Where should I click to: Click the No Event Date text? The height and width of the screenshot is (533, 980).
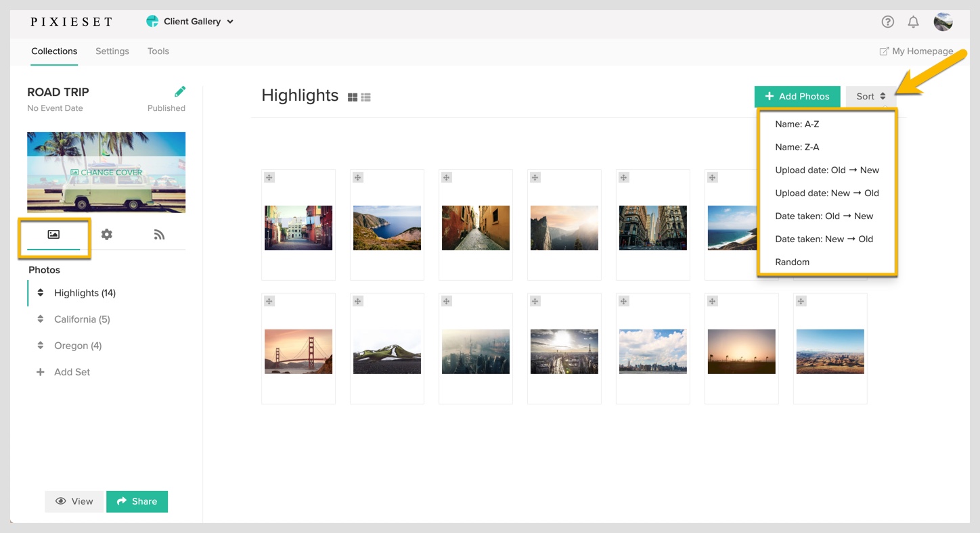coord(55,108)
